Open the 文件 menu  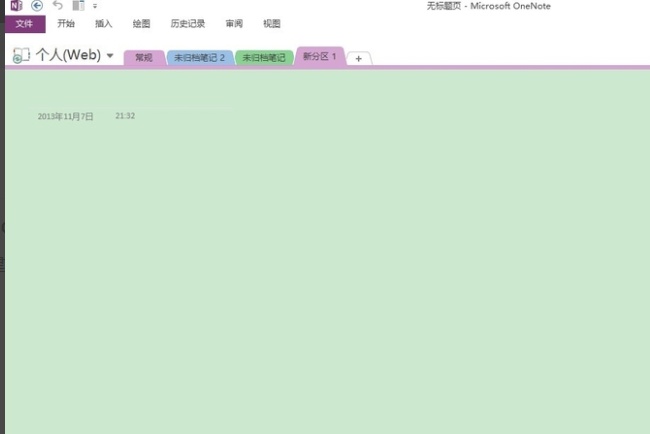(x=24, y=24)
